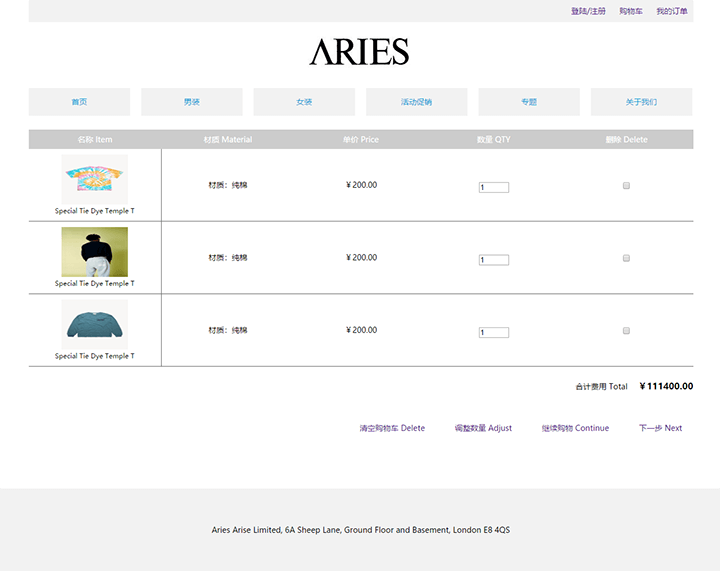Open the 我的订单 my orders link
The height and width of the screenshot is (571, 720).
(x=672, y=11)
